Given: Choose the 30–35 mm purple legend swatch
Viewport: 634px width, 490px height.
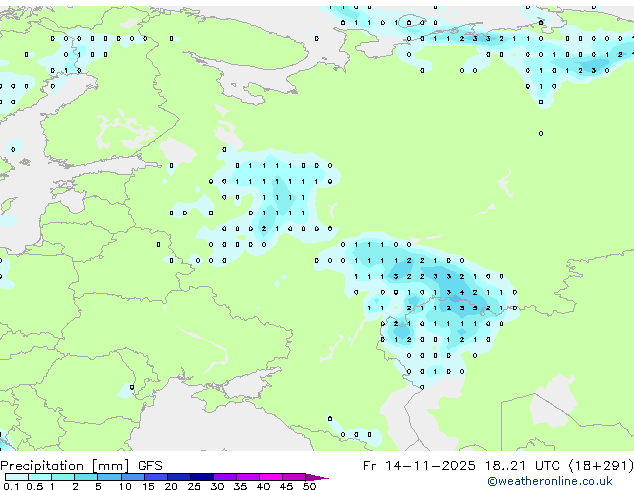Looking at the screenshot, I should 225,477.
